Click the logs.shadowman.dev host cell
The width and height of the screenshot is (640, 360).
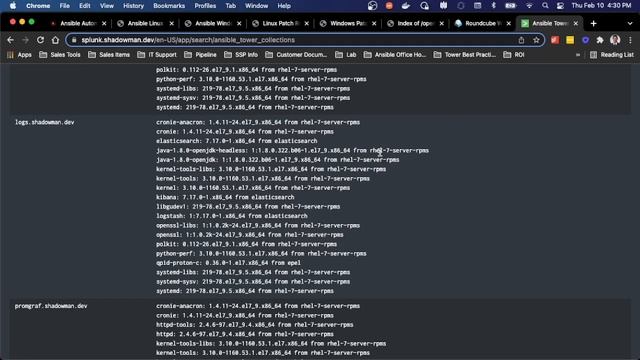point(44,122)
